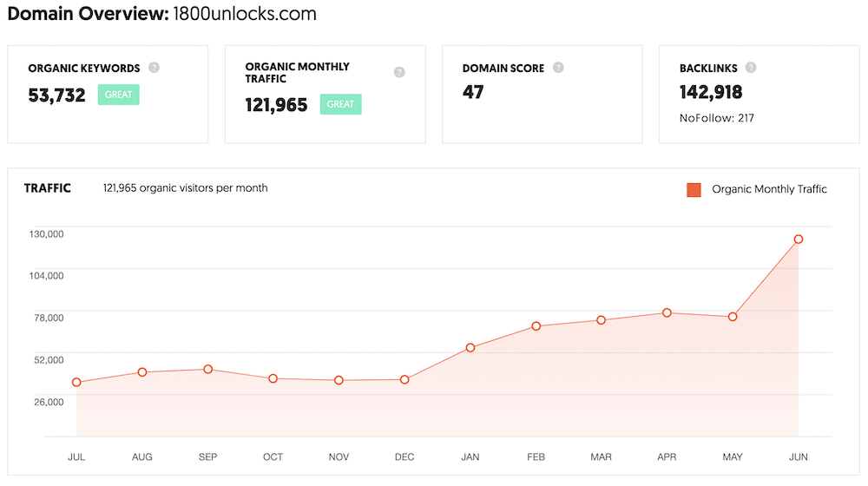Click the monthly traffic value 121,965
Viewport: 868px width, 486px height.
coord(276,105)
